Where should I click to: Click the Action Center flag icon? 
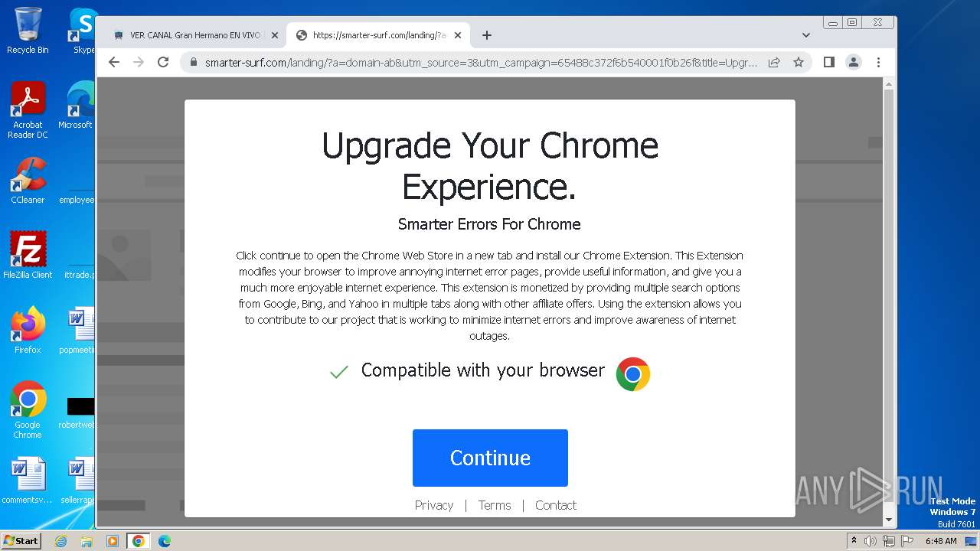(x=906, y=541)
